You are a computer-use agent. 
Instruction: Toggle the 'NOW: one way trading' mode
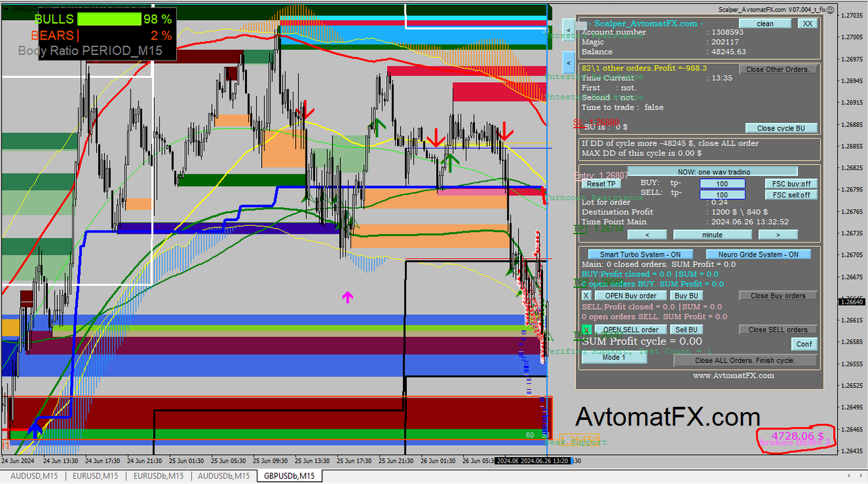[x=713, y=171]
